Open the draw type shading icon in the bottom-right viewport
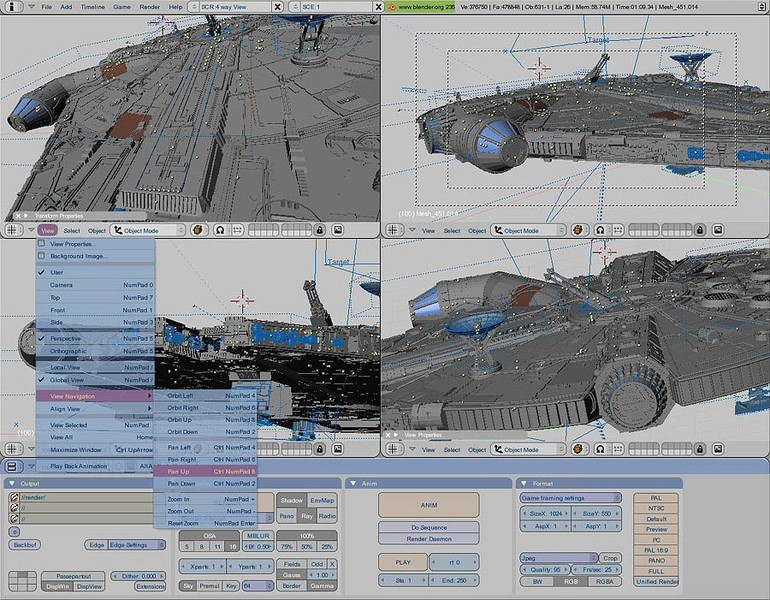The width and height of the screenshot is (770, 600). 578,449
